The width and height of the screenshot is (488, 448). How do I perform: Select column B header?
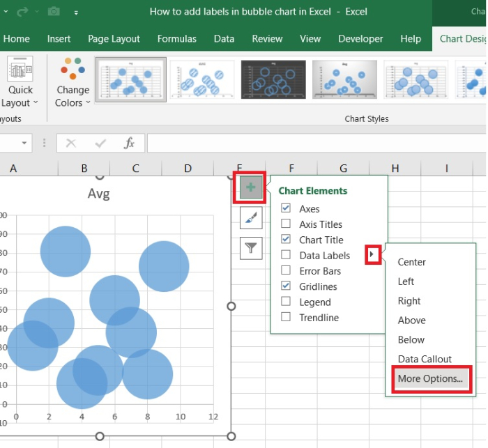84,169
